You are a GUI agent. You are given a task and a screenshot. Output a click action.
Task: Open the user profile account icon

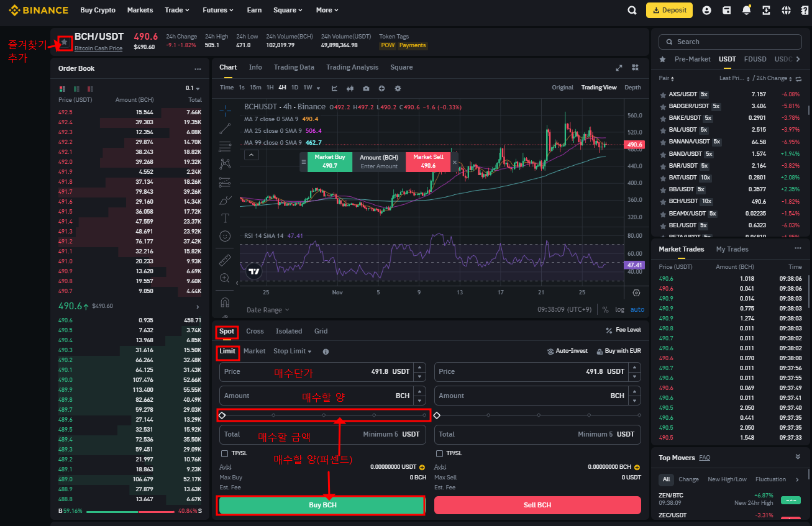point(706,10)
